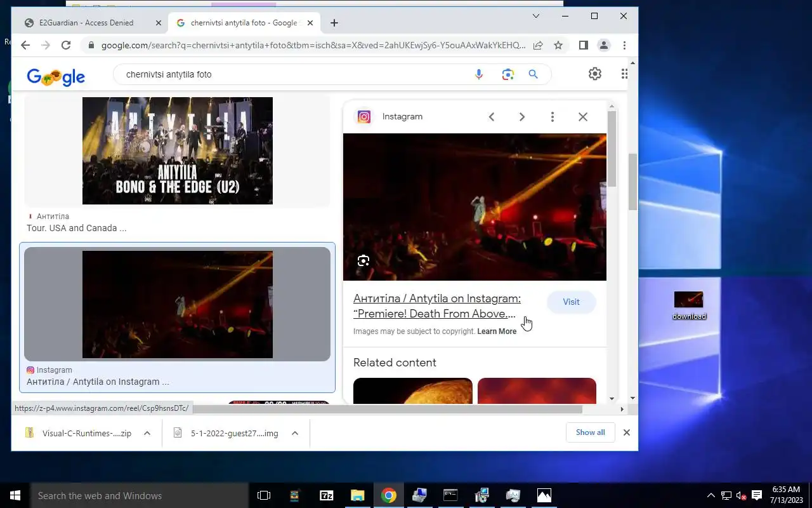Go back to the previous page

25,45
